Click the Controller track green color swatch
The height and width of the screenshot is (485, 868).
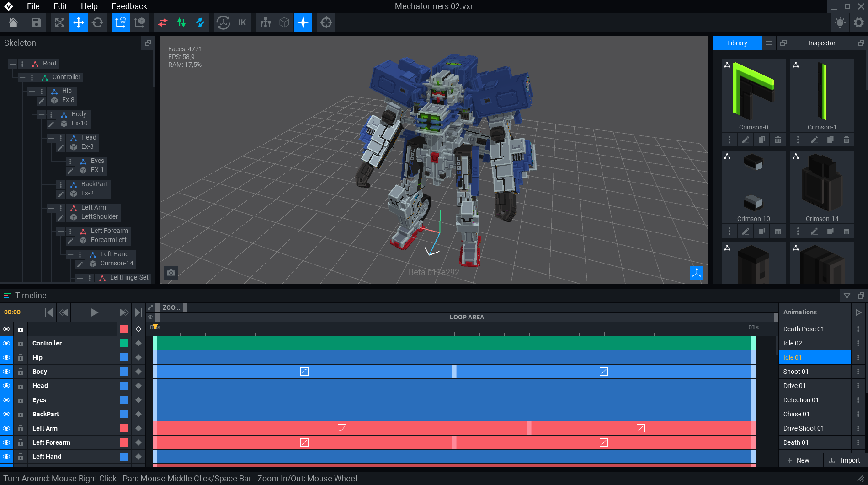coord(124,343)
